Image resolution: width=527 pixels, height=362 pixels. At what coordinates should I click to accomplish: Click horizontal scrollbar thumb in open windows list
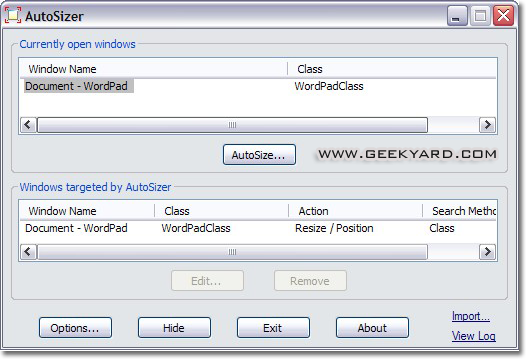coord(232,125)
